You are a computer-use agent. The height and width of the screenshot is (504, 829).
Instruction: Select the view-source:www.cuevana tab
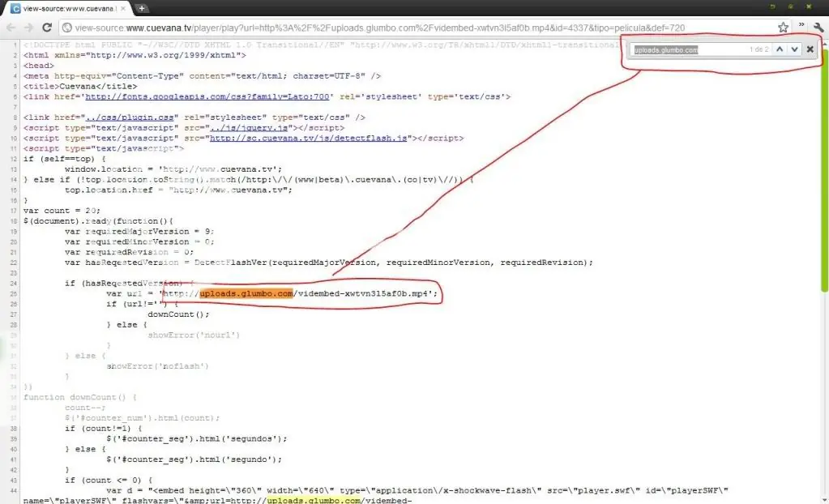click(x=69, y=8)
